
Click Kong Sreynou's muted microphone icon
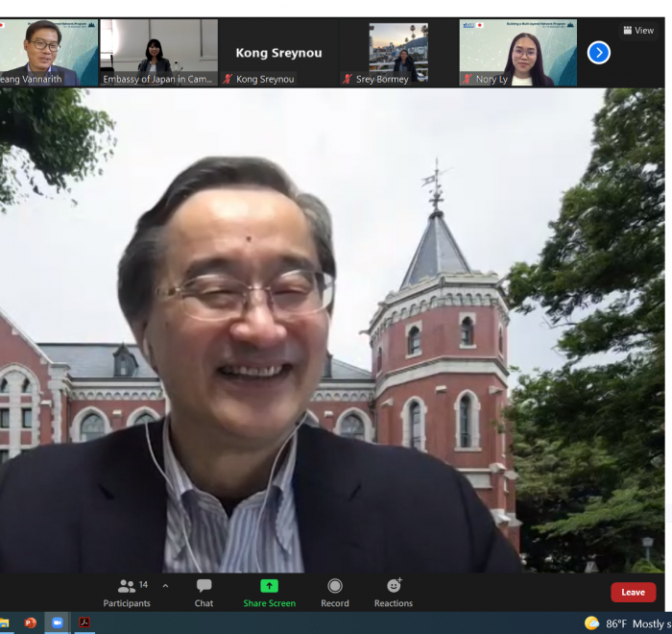click(228, 80)
